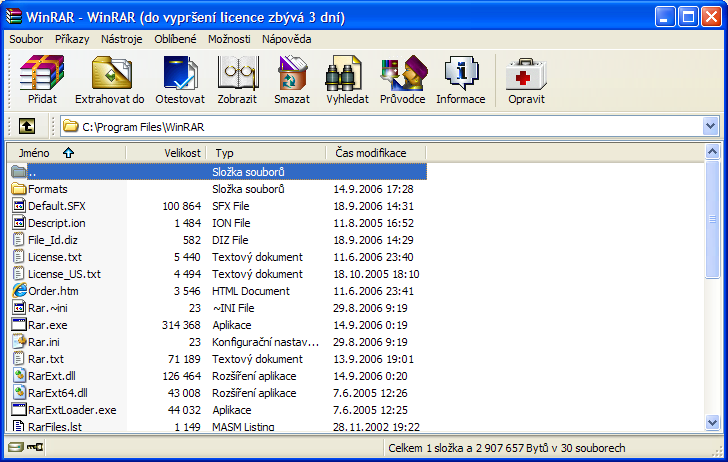
Task: Click the scrollbar down arrow
Action: 712,422
